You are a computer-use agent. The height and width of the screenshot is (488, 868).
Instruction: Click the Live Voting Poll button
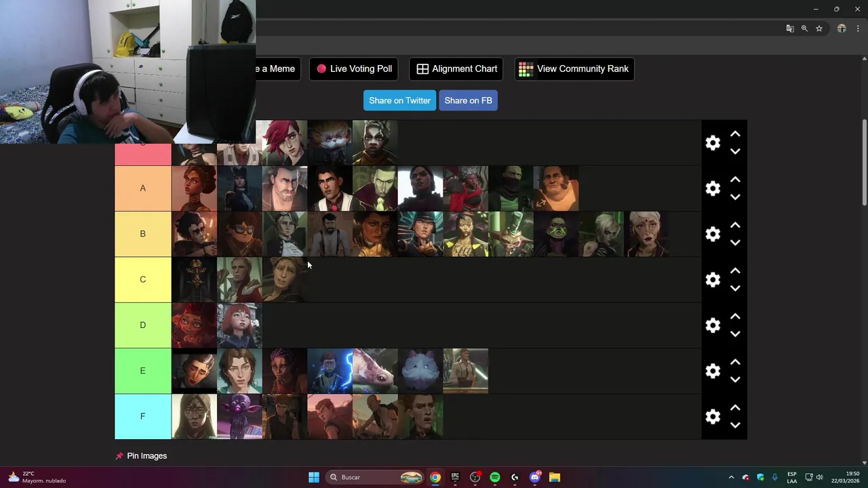(x=354, y=68)
